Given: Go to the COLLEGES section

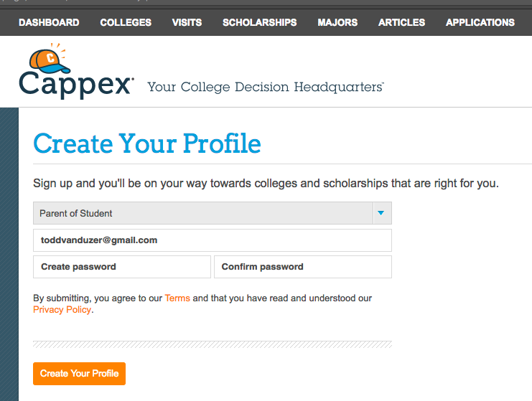Looking at the screenshot, I should point(126,22).
